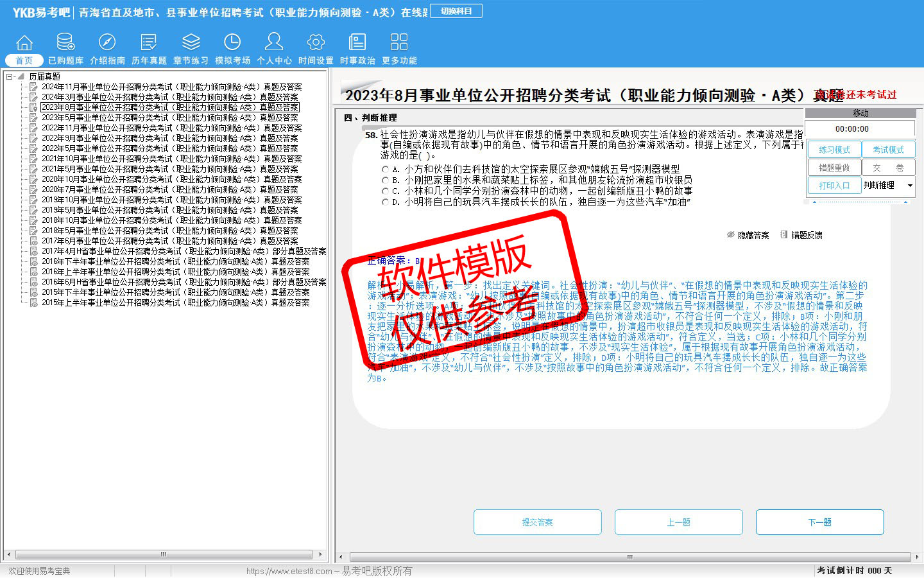Switch to 考试模式 exam mode
This screenshot has width=924, height=578.
887,150
